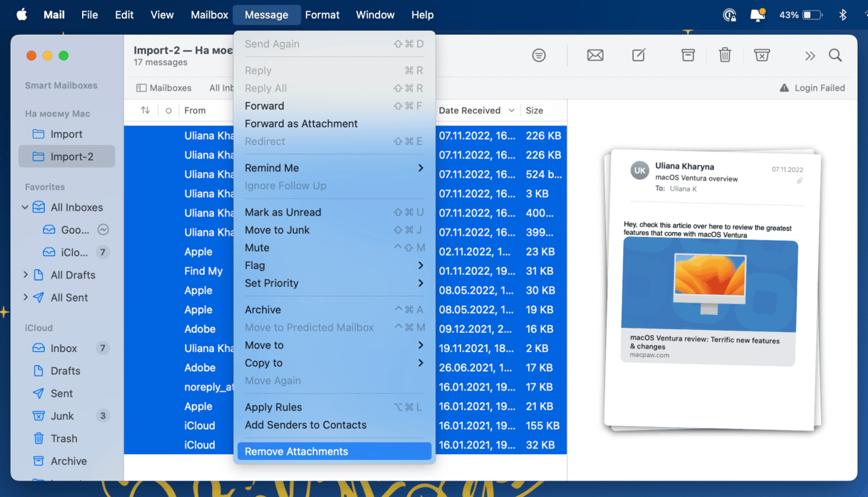Select the Goo... inbox under All Inboxes
The width and height of the screenshot is (868, 497).
(x=74, y=230)
